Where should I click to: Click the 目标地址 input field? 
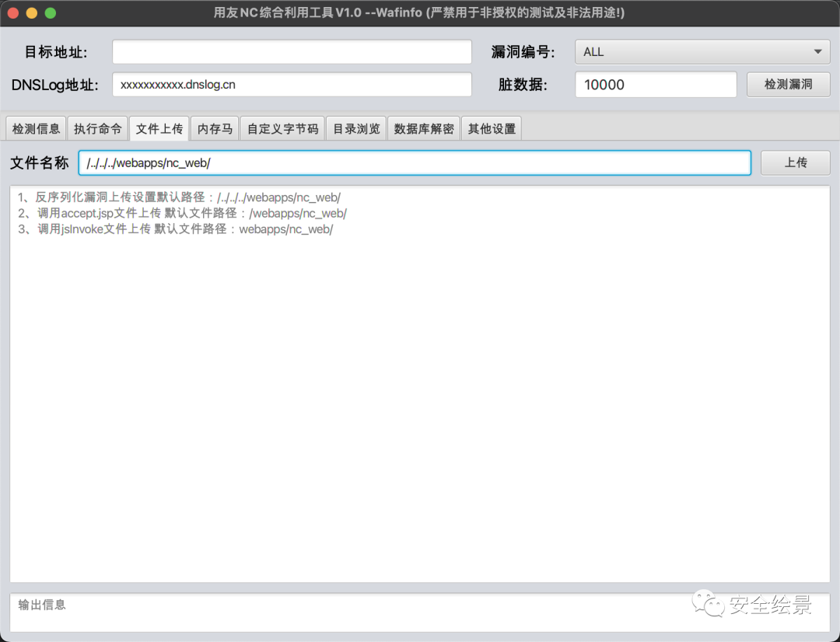pyautogui.click(x=292, y=52)
